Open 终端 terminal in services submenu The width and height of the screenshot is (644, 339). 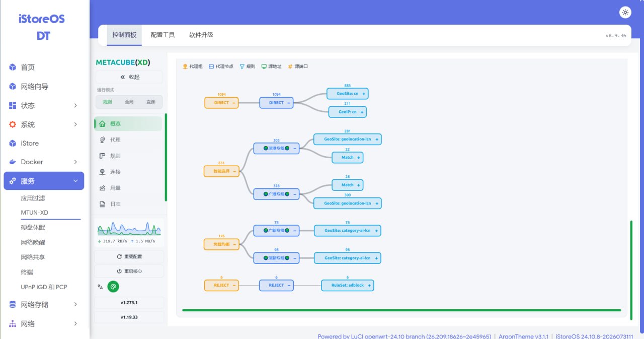coord(27,272)
